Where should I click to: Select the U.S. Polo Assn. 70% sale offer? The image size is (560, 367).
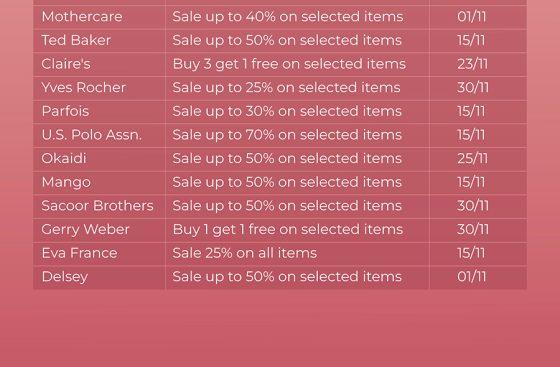(287, 135)
